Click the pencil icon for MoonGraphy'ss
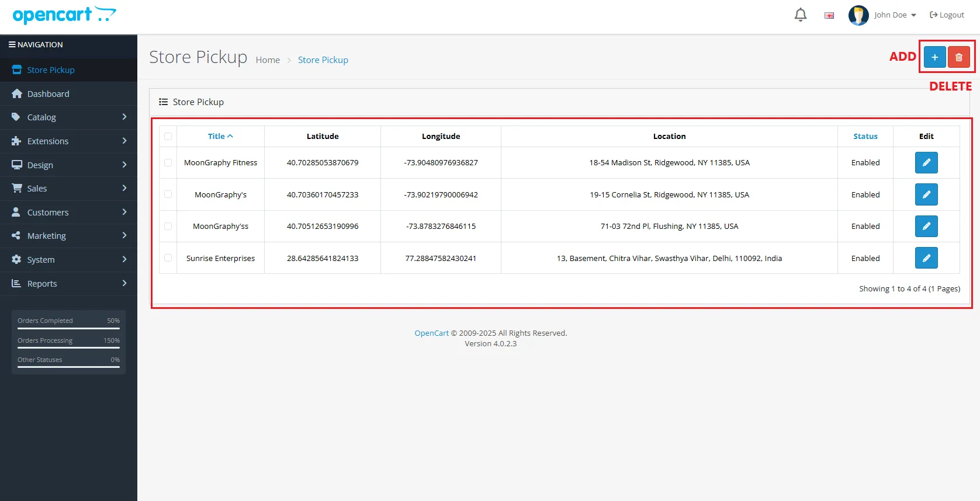This screenshot has height=501, width=980. pos(926,227)
